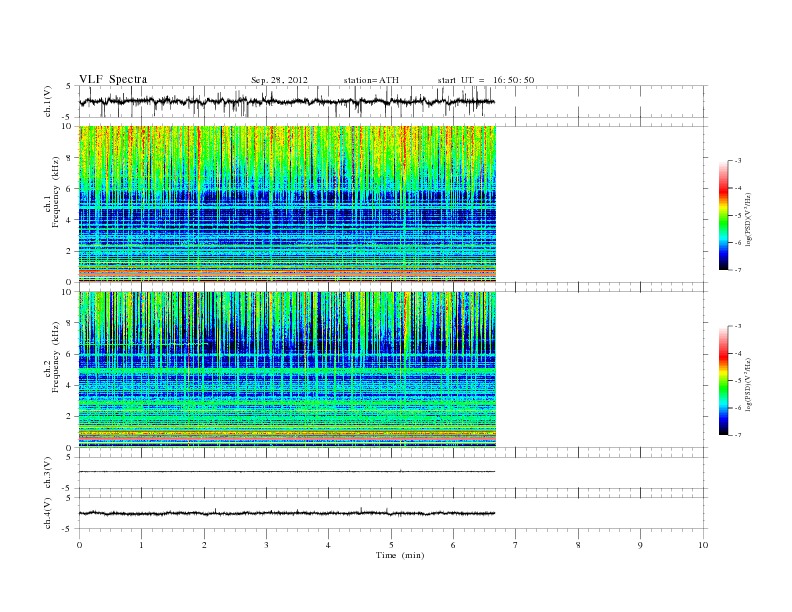Viewport: 792px width, 612px height.
Task: Click the upper PSD color bar
Action: (723, 216)
